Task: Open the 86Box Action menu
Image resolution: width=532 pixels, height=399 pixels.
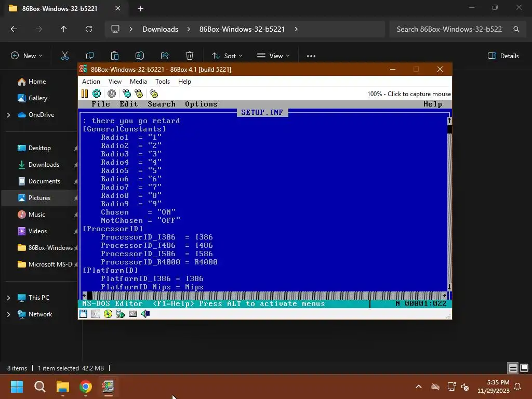Action: (x=91, y=82)
